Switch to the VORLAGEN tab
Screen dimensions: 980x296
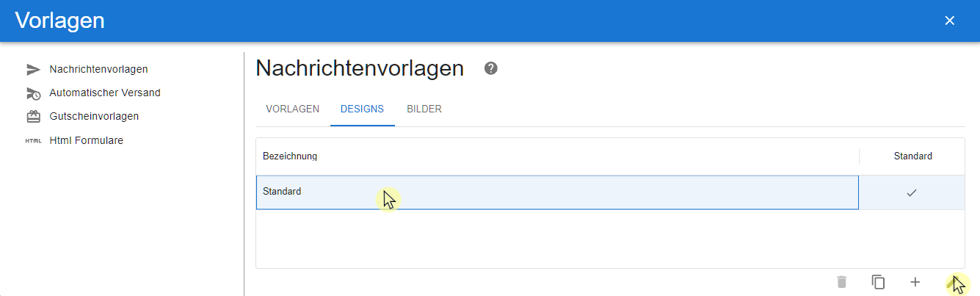pos(292,109)
